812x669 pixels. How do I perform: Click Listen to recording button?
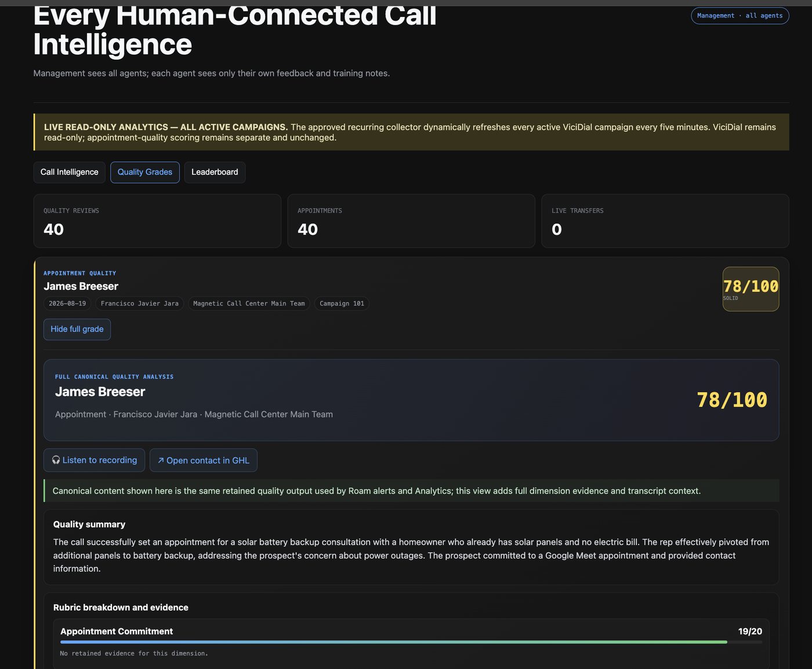[x=94, y=460]
